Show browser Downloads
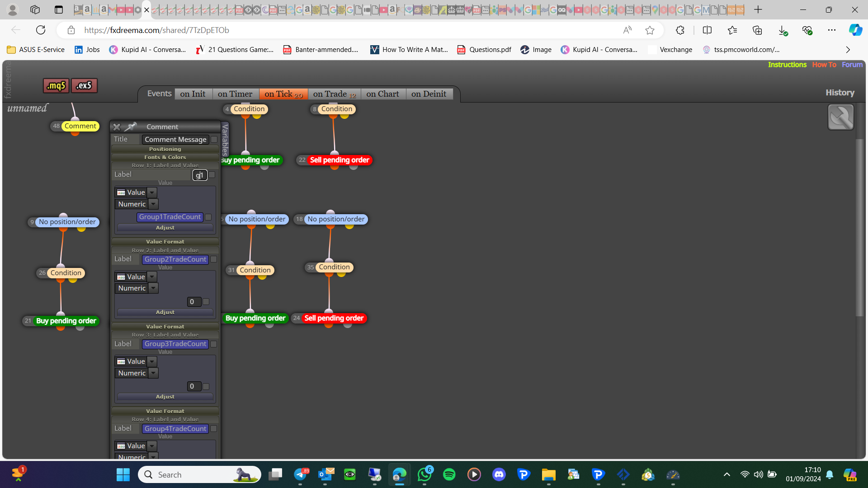The image size is (868, 488). pos(783,30)
